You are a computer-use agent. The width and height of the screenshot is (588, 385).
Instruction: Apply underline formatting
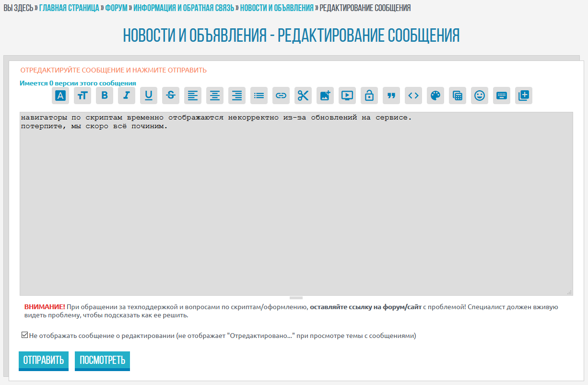[x=149, y=96]
